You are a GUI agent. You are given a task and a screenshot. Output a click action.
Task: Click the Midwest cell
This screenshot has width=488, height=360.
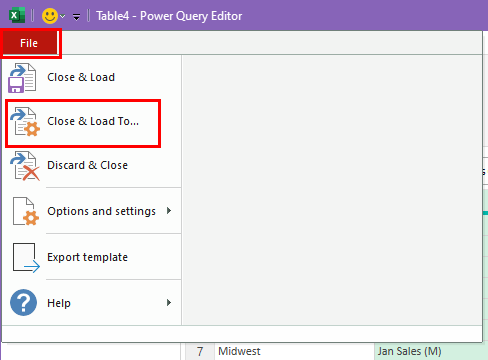tap(295, 351)
